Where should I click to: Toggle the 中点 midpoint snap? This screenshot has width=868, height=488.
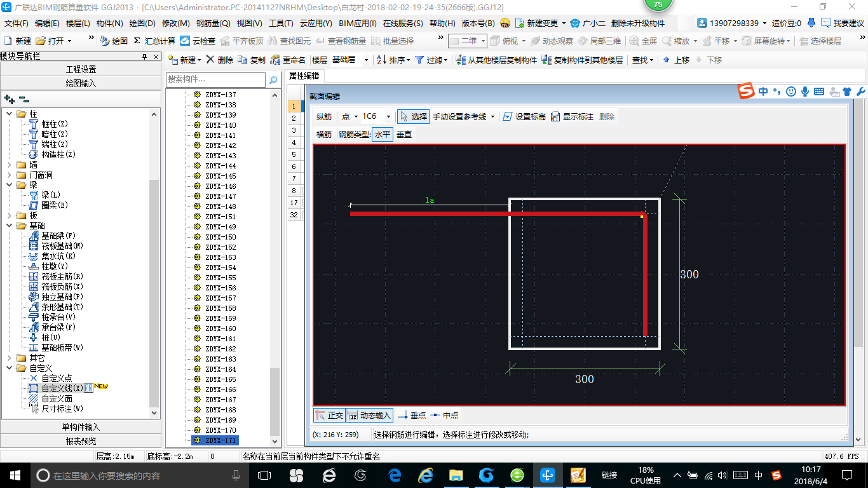[x=444, y=415]
